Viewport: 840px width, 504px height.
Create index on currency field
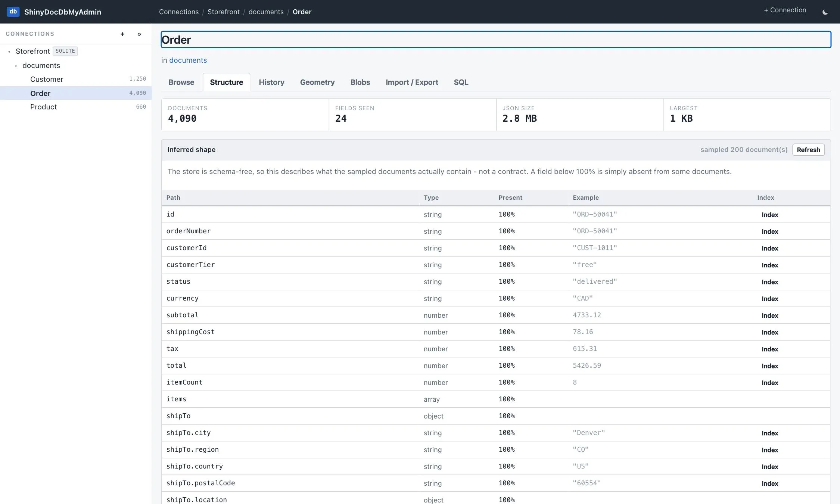tap(770, 299)
